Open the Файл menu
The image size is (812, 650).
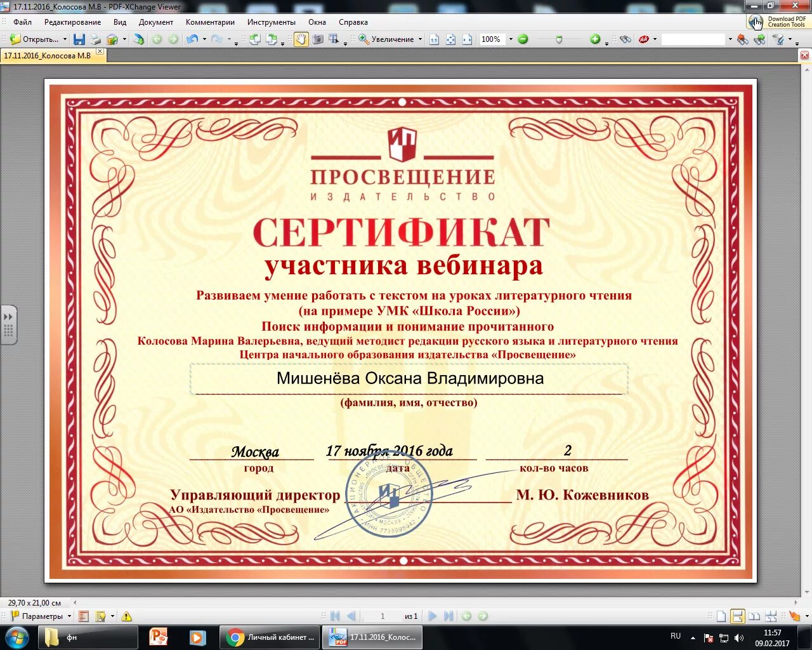tap(22, 22)
